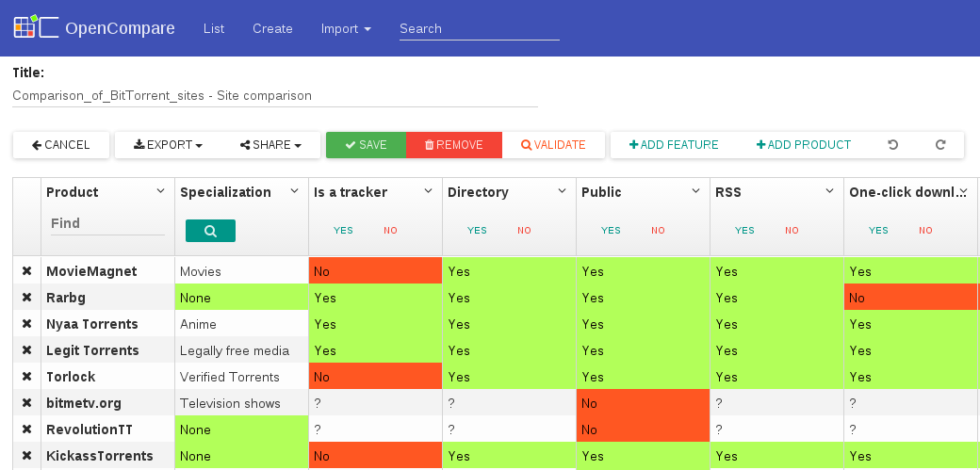Screen dimensions: 980x470
Task: Click the redo arrow icon
Action: 940,145
